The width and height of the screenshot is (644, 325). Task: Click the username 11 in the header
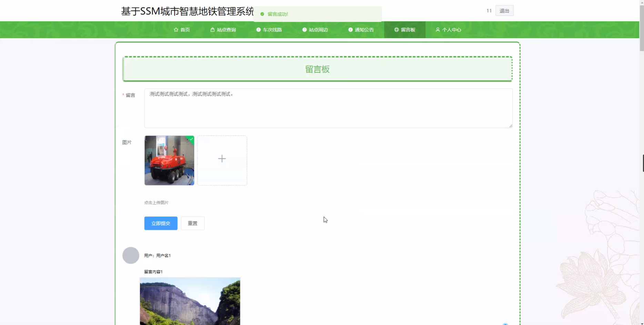tap(489, 11)
